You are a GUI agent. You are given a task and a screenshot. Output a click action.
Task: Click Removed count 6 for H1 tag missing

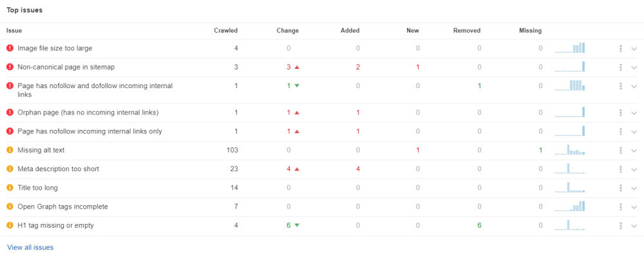tap(479, 225)
